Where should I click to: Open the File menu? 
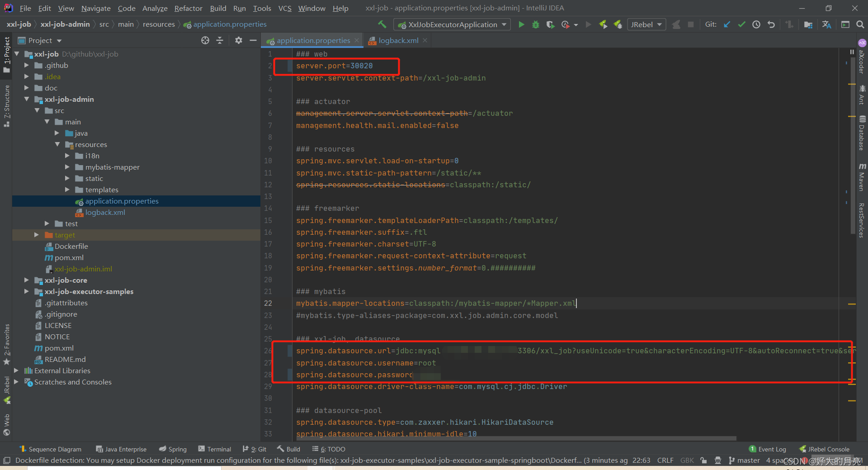point(25,8)
